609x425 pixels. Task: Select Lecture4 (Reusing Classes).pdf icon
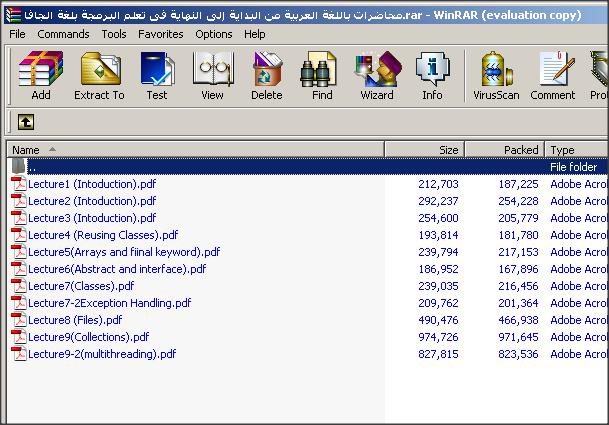19,235
